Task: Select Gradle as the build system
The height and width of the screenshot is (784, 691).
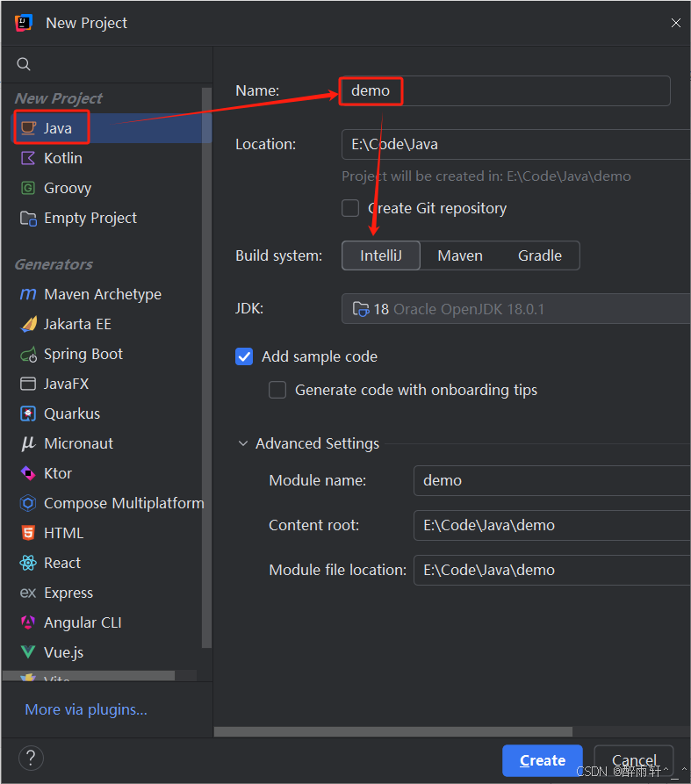Action: [540, 255]
